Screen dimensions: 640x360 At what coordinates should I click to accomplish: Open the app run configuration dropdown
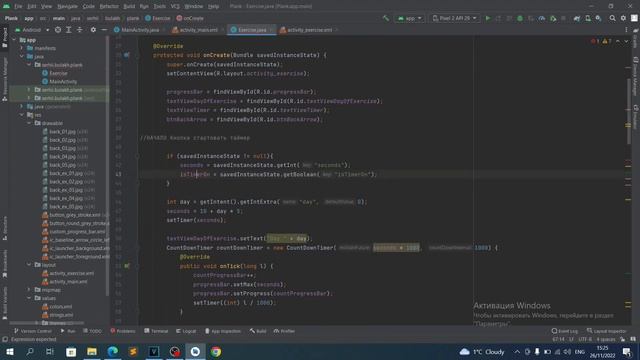pyautogui.click(x=409, y=18)
